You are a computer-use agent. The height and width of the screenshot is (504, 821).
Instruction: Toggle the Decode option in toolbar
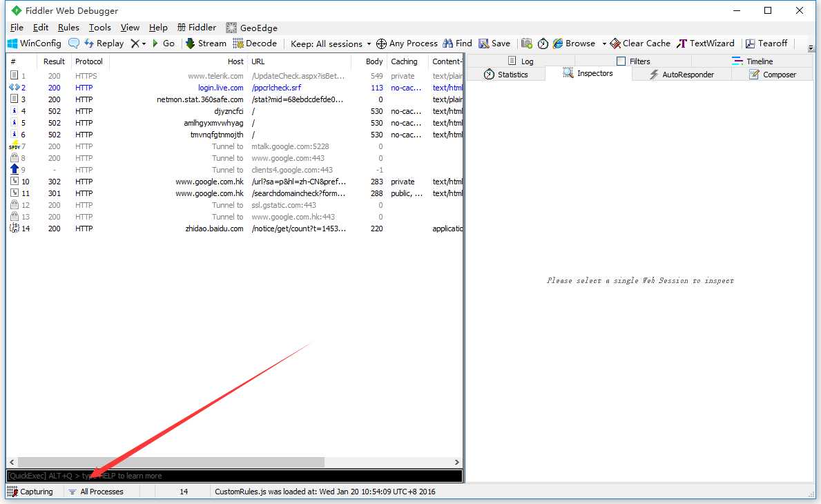255,43
